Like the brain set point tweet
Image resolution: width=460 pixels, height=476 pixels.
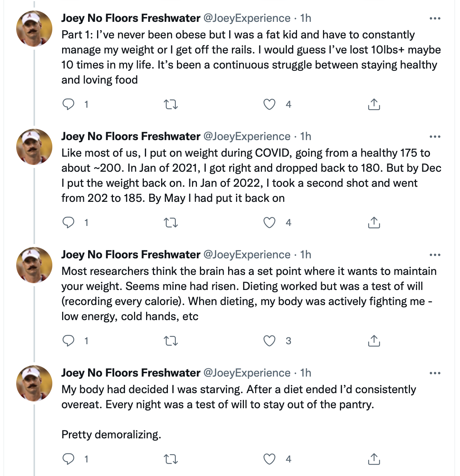[269, 341]
